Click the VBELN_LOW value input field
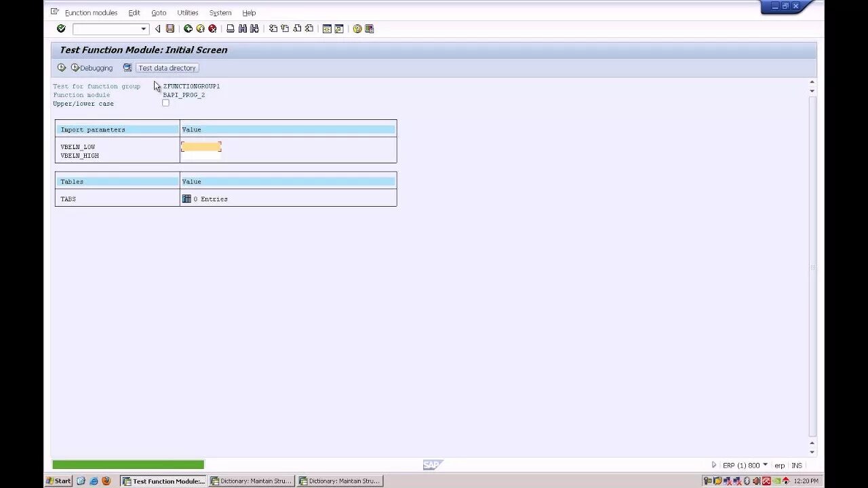 pos(201,146)
